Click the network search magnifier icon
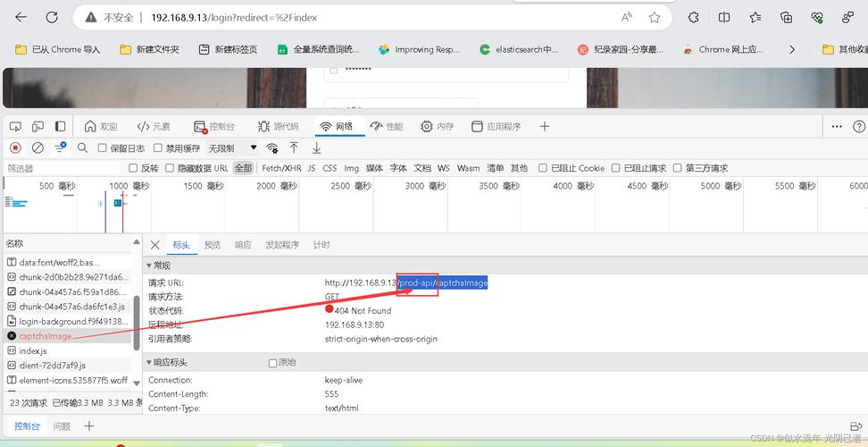The width and height of the screenshot is (868, 447). [83, 148]
